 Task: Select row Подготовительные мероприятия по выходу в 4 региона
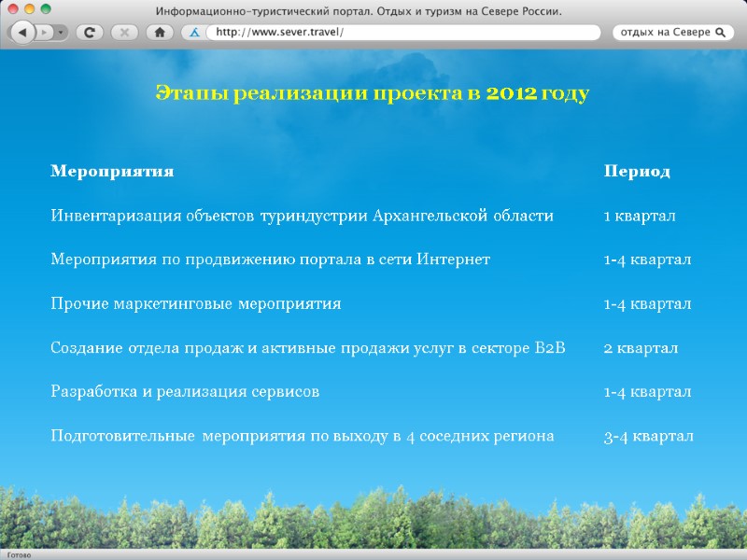[x=302, y=436]
